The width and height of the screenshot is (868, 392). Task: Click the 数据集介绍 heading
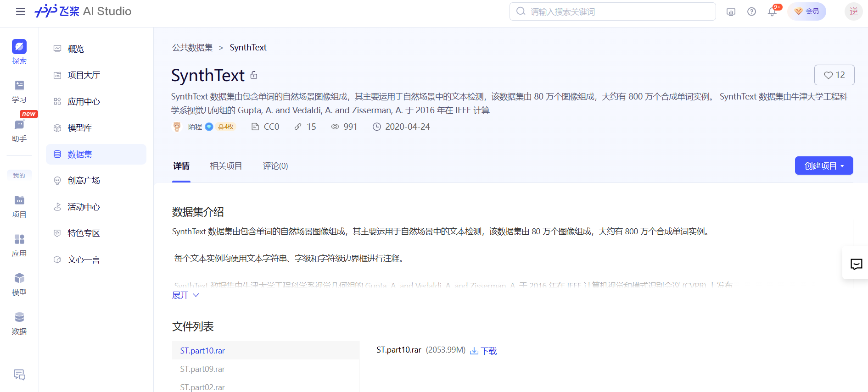coord(198,212)
